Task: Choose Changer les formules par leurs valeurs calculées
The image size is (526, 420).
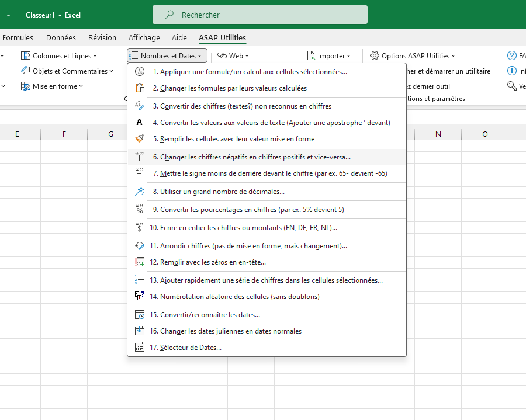Action: tap(267, 88)
